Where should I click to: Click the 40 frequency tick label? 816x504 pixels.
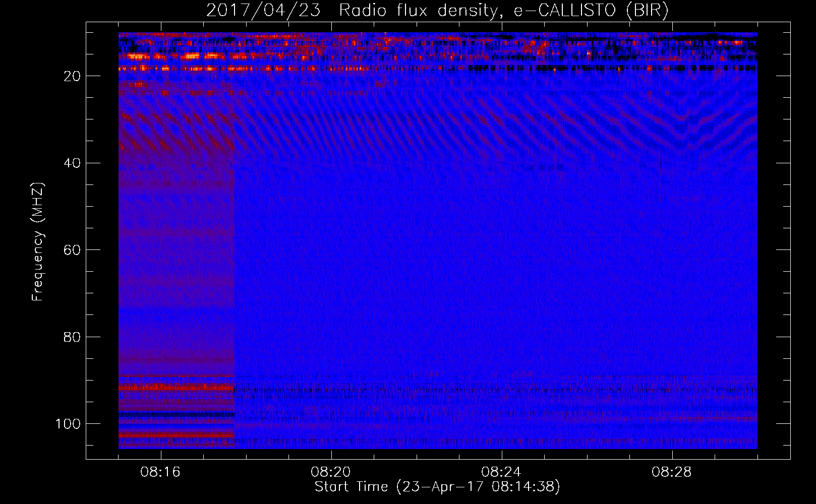pyautogui.click(x=72, y=163)
